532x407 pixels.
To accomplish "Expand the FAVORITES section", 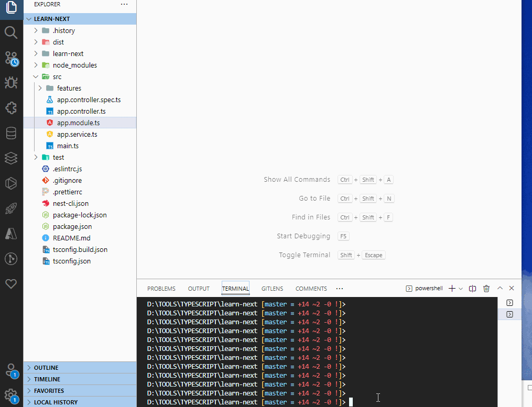I will click(x=80, y=391).
